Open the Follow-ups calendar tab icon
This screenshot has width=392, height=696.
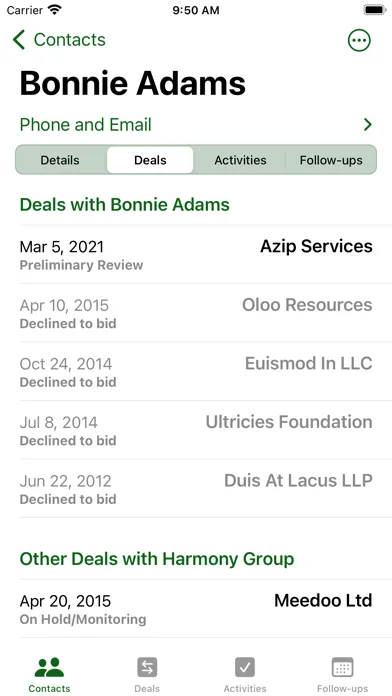(x=343, y=668)
